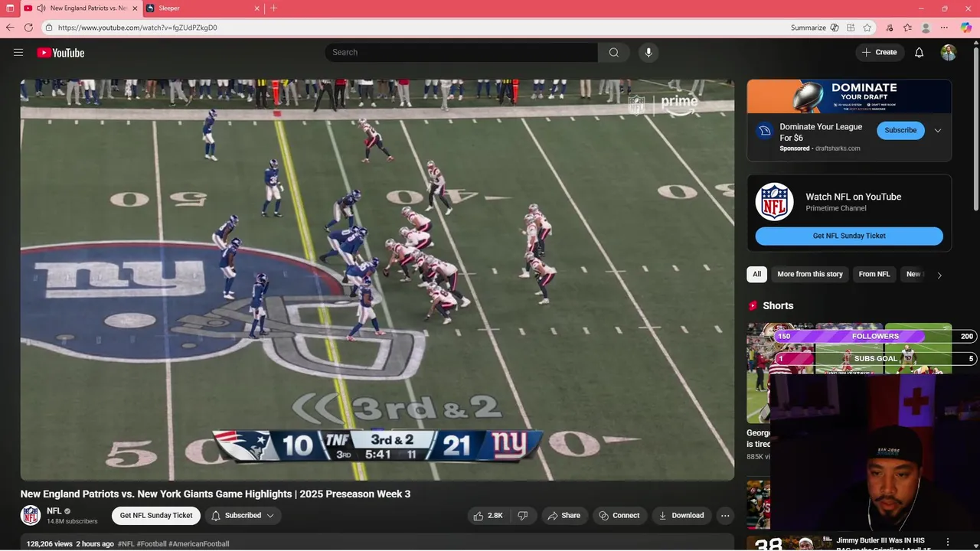
Task: Switch to the Sleeper tab
Action: tap(203, 8)
